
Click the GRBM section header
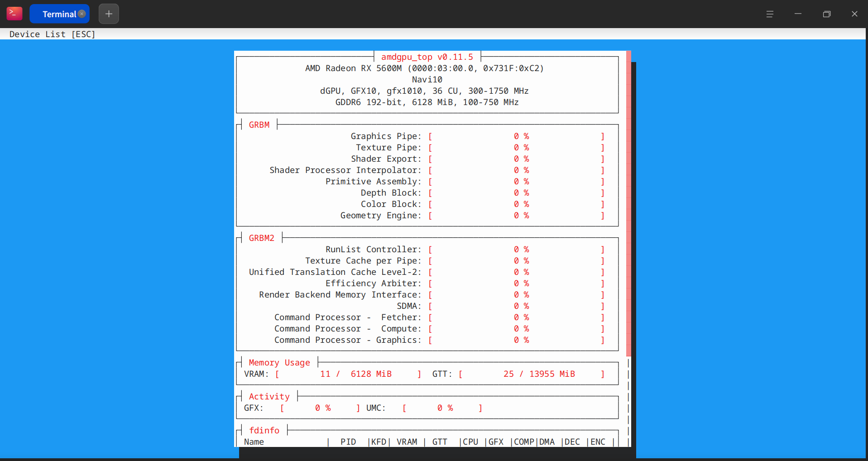[259, 125]
